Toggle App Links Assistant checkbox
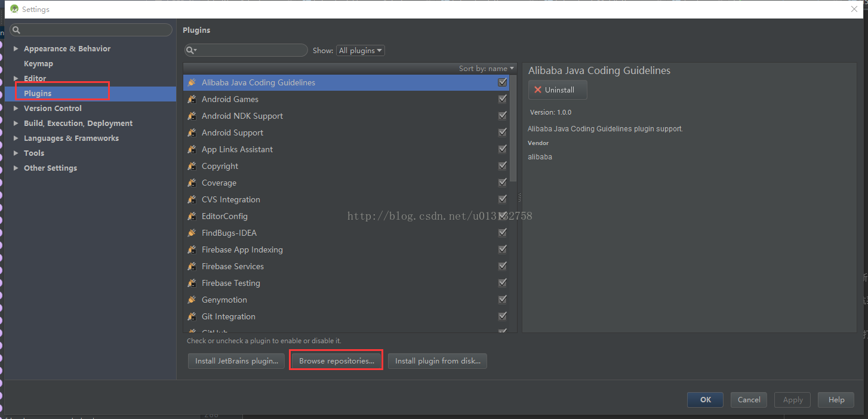The height and width of the screenshot is (419, 868). (502, 149)
